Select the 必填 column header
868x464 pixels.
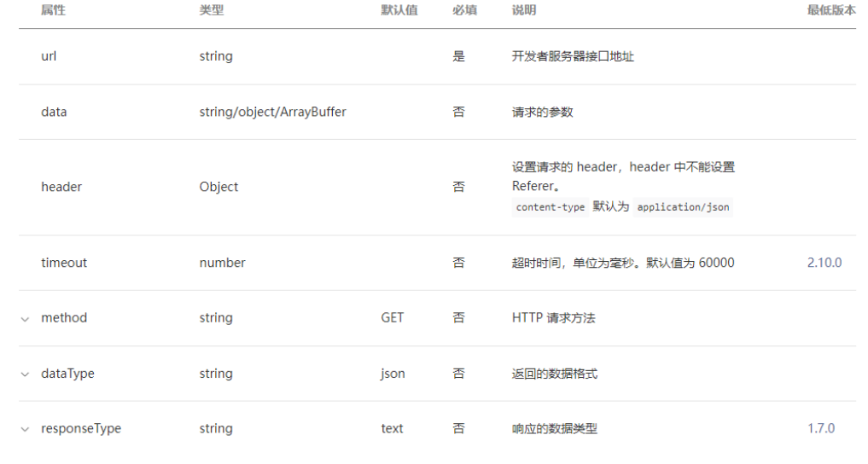coord(464,10)
